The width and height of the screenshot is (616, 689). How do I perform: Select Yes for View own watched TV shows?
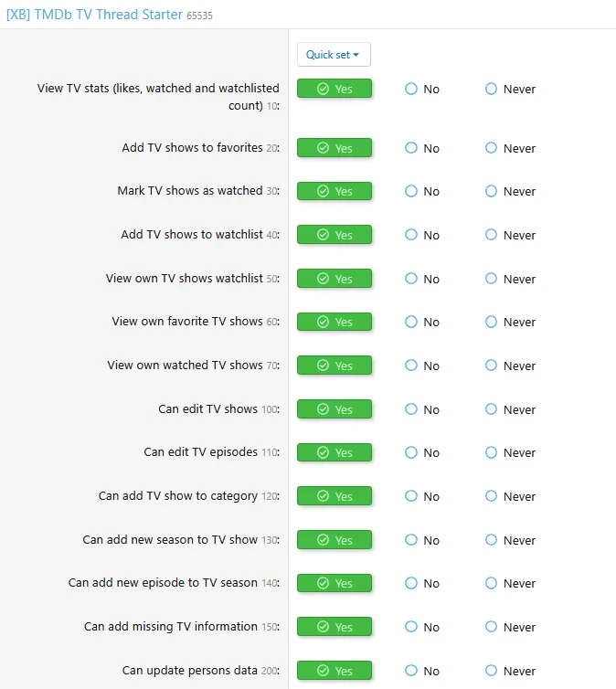335,366
